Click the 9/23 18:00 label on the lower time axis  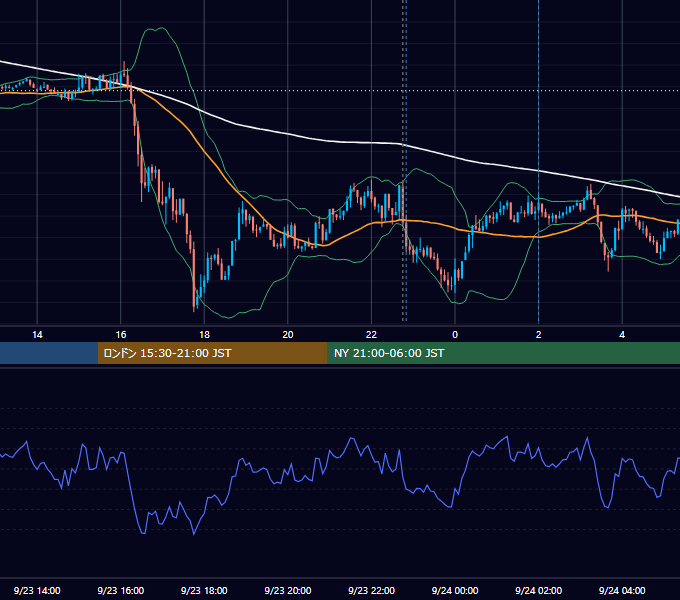204,590
